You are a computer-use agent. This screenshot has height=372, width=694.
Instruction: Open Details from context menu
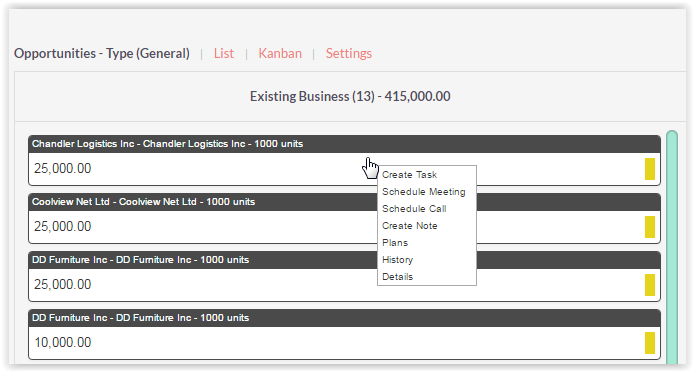coord(397,277)
